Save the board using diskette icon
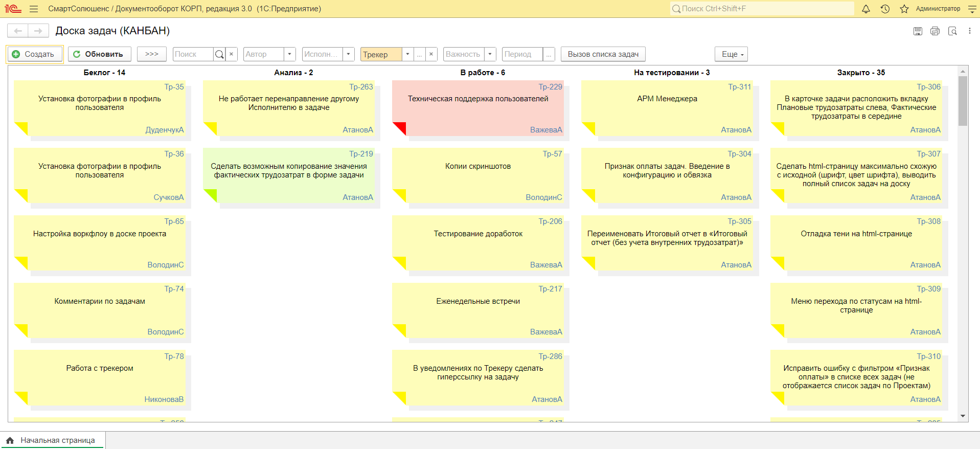 [918, 31]
